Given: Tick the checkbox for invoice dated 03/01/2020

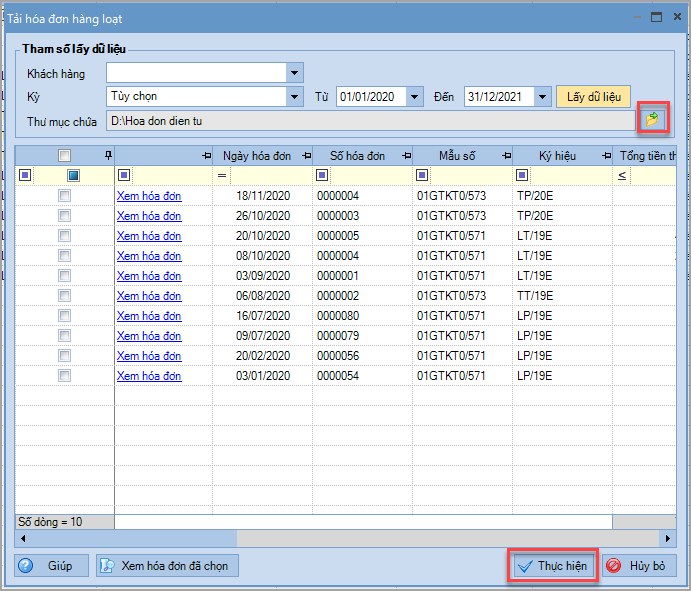Looking at the screenshot, I should [x=64, y=376].
